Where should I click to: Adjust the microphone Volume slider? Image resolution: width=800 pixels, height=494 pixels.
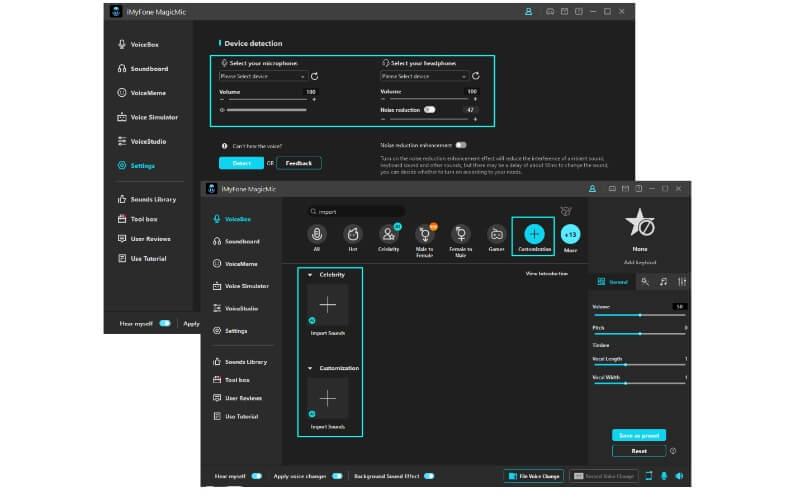pyautogui.click(x=268, y=100)
